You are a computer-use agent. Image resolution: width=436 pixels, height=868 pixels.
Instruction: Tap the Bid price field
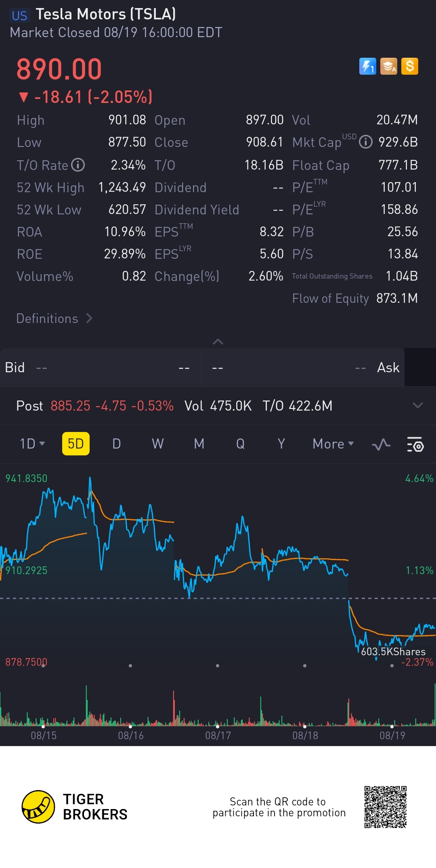point(100,367)
